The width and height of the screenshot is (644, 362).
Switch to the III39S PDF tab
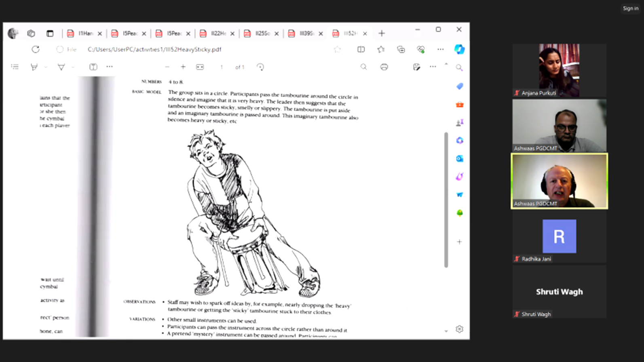click(x=306, y=34)
